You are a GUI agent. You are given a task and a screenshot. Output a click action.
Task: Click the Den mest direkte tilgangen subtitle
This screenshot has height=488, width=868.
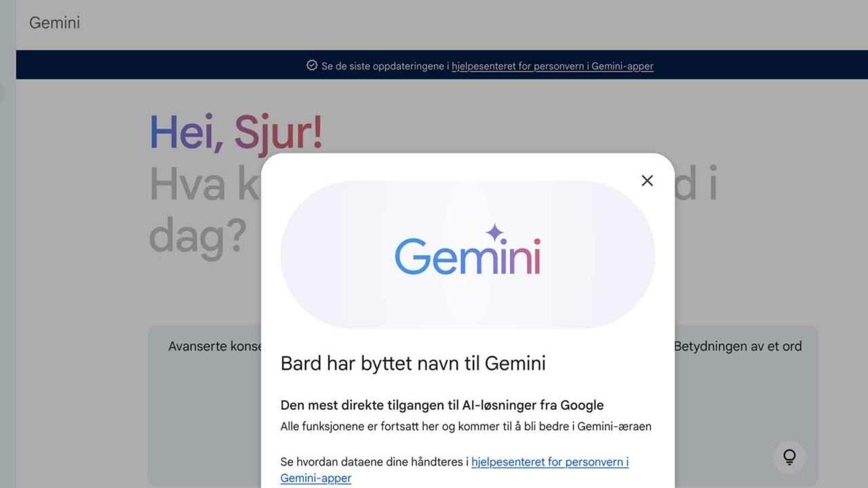[x=442, y=405]
